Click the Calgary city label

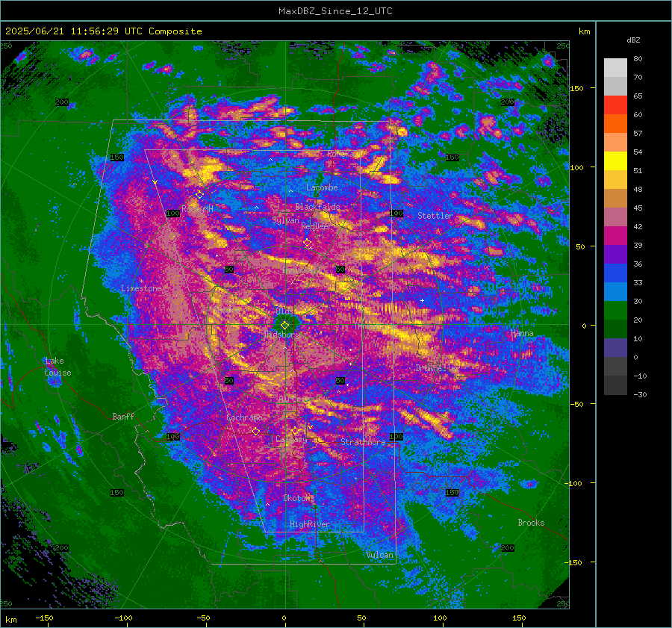pyautogui.click(x=291, y=439)
